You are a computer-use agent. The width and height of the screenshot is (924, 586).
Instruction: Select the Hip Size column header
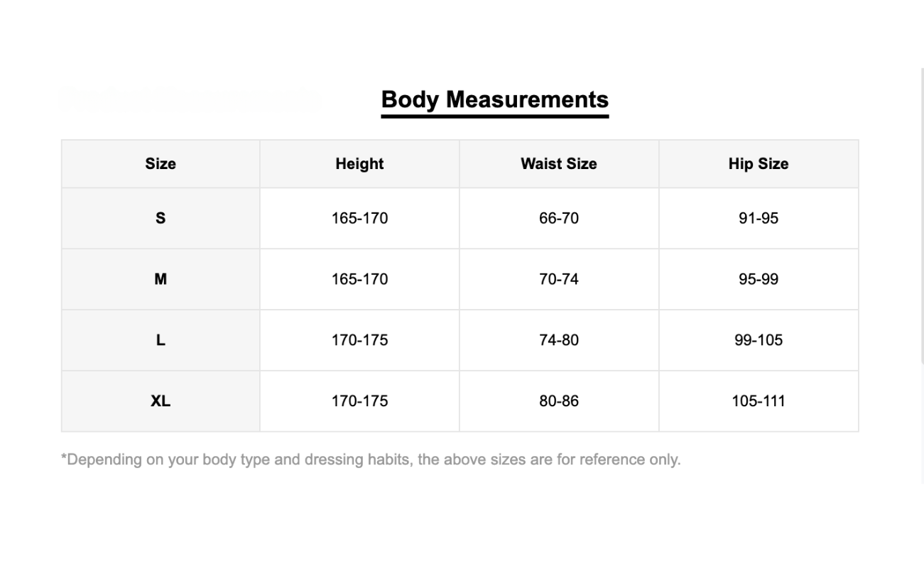pos(758,164)
